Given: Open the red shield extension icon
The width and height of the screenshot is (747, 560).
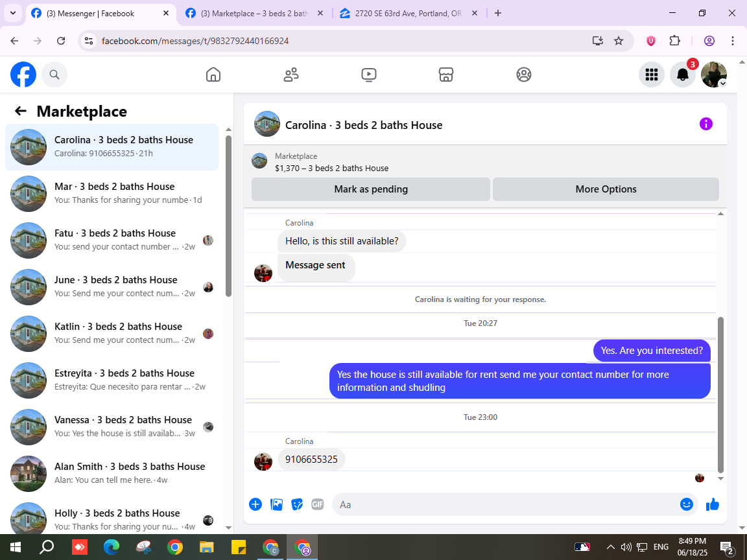Looking at the screenshot, I should pos(650,41).
